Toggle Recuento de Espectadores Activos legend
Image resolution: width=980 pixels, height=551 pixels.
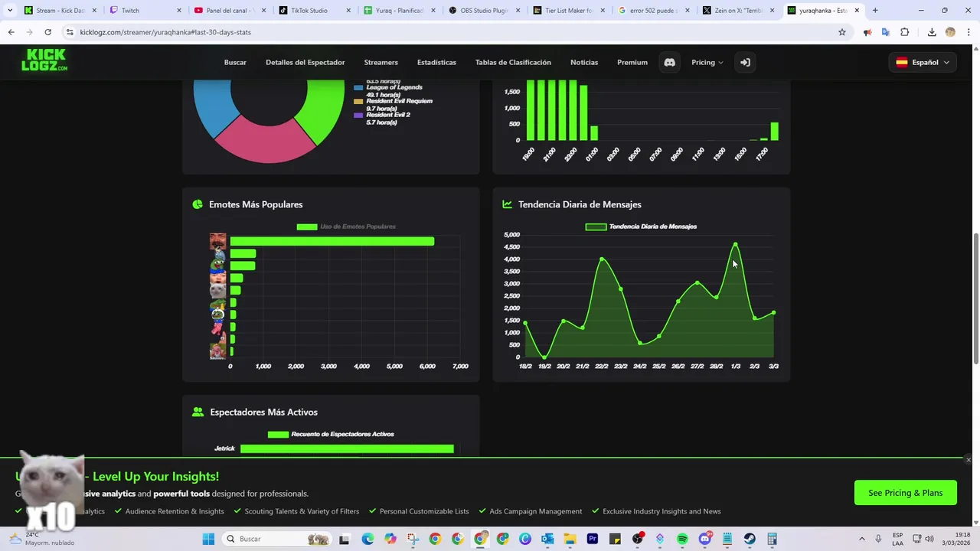pos(331,434)
